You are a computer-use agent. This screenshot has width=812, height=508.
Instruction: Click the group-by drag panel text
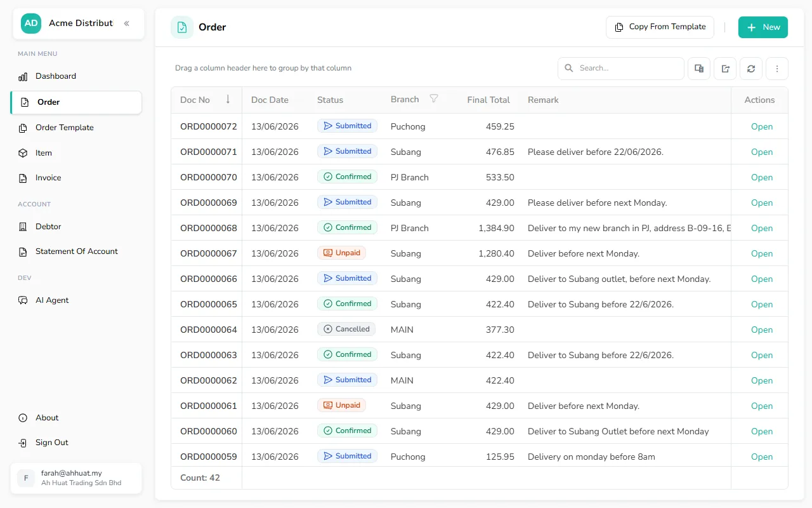[263, 68]
